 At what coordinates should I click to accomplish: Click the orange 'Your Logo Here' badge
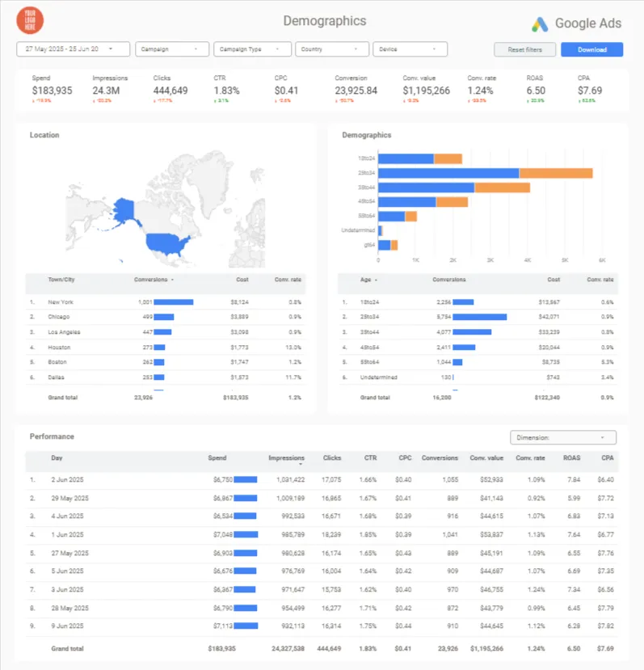pyautogui.click(x=30, y=20)
